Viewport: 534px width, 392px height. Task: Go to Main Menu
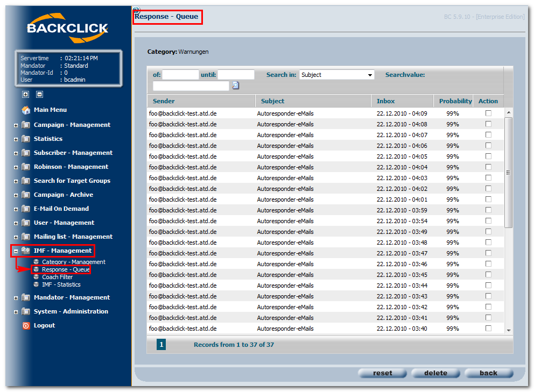tap(50, 110)
